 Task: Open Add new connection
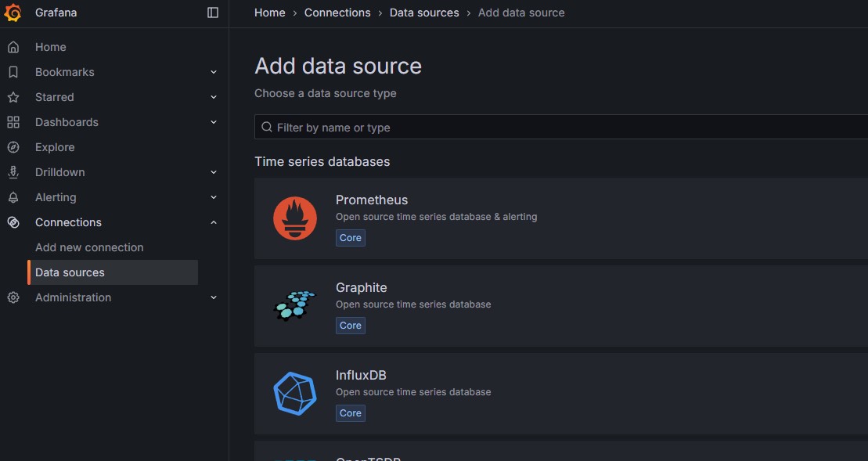[88, 247]
